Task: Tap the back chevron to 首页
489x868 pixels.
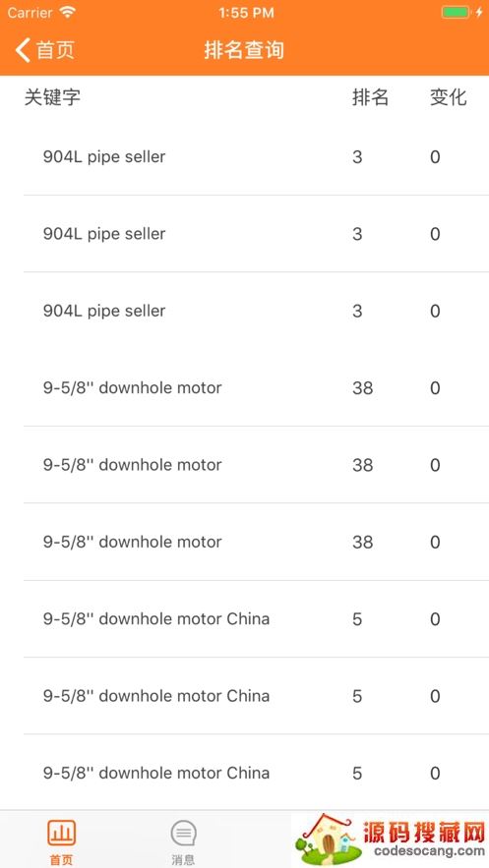Action: [23, 50]
